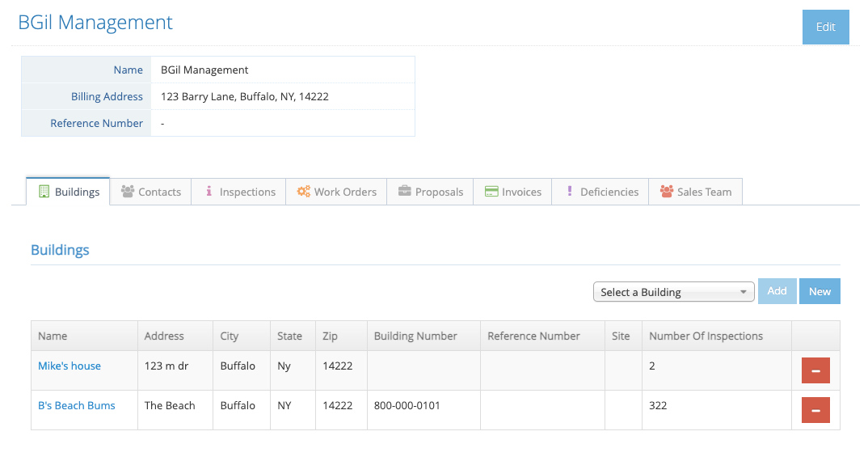The image size is (868, 461).
Task: Click the Invoices card icon
Action: (491, 192)
